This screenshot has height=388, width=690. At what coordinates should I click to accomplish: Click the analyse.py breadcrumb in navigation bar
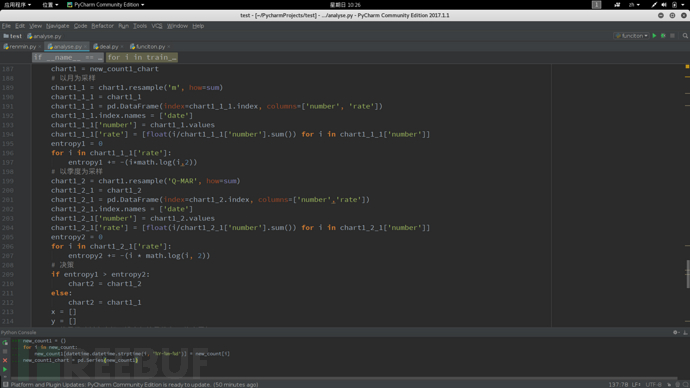44,36
